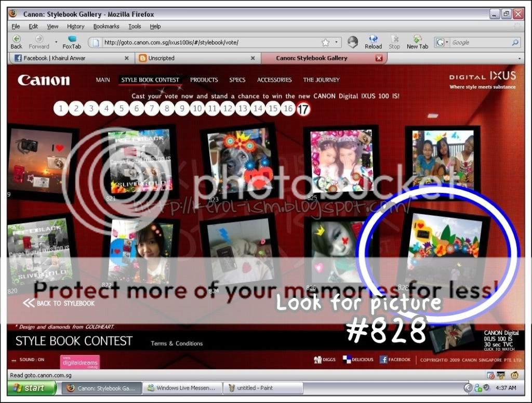Close the Facebook | Khairul Anwar tab
The height and width of the screenshot is (403, 532).
point(127,58)
